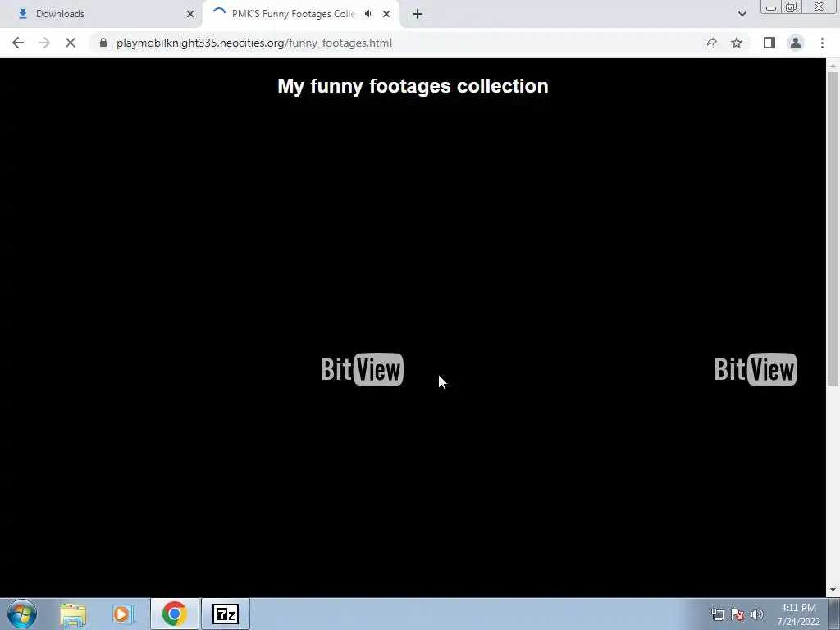Open Action Center flag icon
Screen dimensions: 840x630
737,614
